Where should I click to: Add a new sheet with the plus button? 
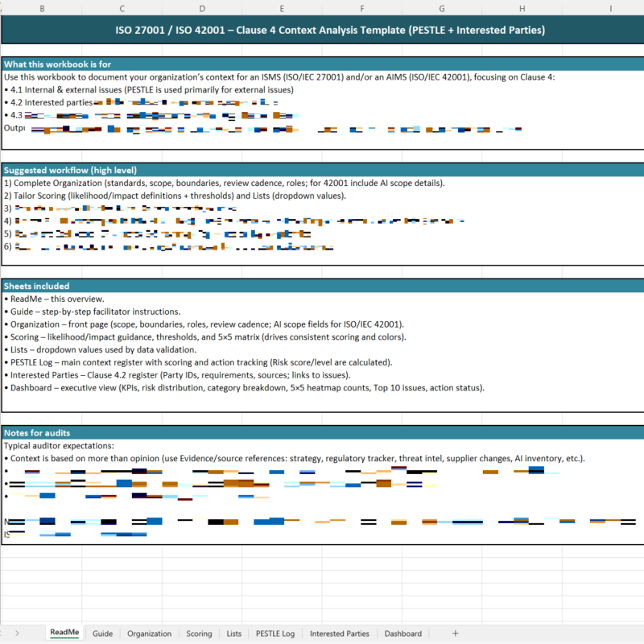pyautogui.click(x=455, y=634)
